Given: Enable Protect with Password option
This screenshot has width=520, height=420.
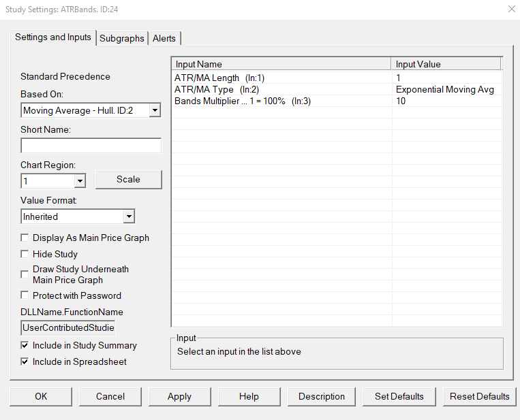Looking at the screenshot, I should pos(25,295).
